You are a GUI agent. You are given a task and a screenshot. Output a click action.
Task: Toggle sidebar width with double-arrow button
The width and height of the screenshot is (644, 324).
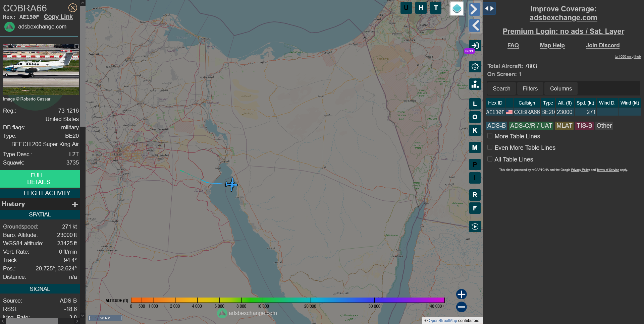pos(489,8)
